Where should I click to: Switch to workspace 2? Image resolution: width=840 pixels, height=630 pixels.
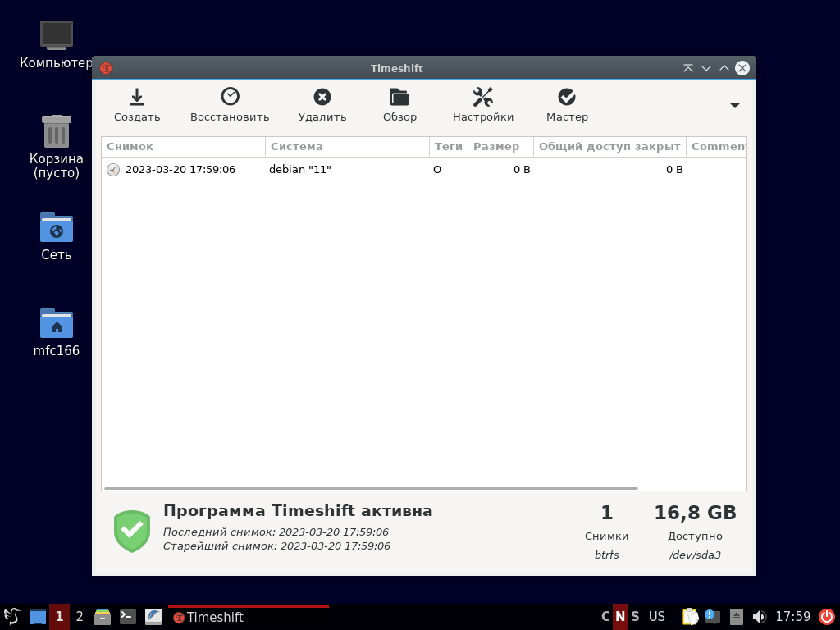[80, 617]
